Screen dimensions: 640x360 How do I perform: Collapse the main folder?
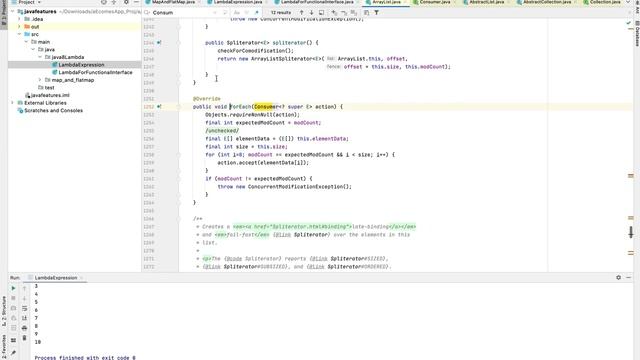click(x=26, y=42)
